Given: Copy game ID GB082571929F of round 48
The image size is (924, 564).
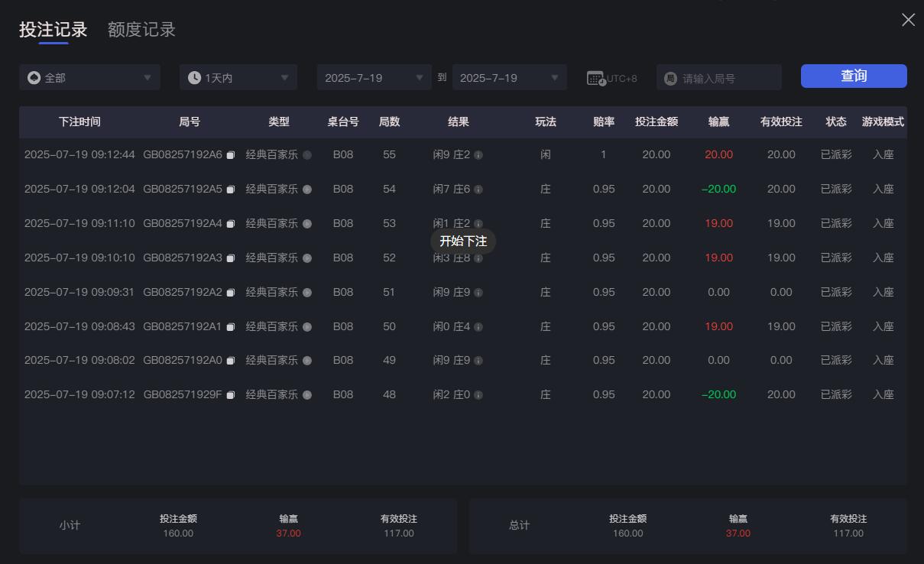Looking at the screenshot, I should click(231, 394).
